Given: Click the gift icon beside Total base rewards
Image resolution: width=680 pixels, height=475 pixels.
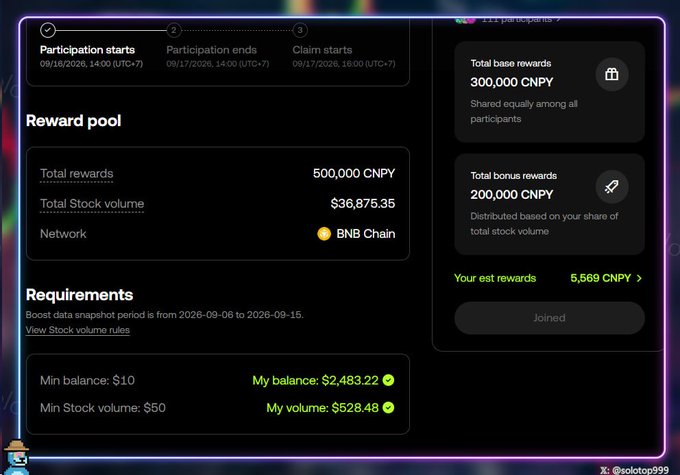Looking at the screenshot, I should point(611,75).
